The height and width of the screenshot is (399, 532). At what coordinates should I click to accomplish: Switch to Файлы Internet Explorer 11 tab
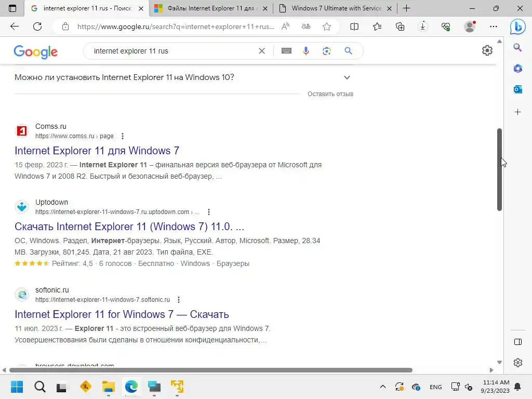(211, 8)
